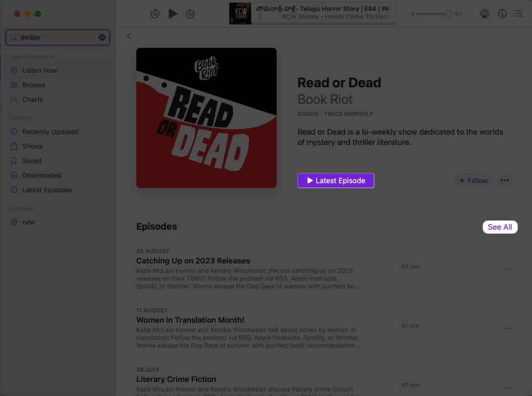Play the current episode
This screenshot has width=532, height=396.
point(173,14)
